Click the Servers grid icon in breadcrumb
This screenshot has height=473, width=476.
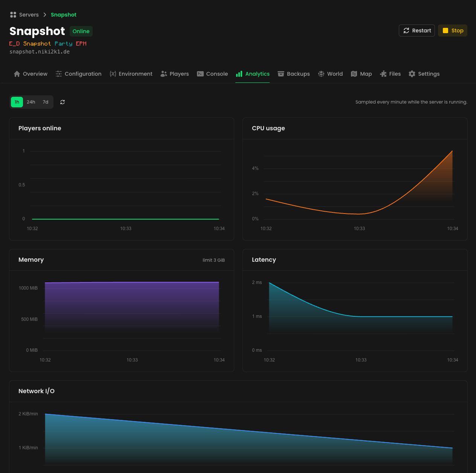(x=13, y=15)
